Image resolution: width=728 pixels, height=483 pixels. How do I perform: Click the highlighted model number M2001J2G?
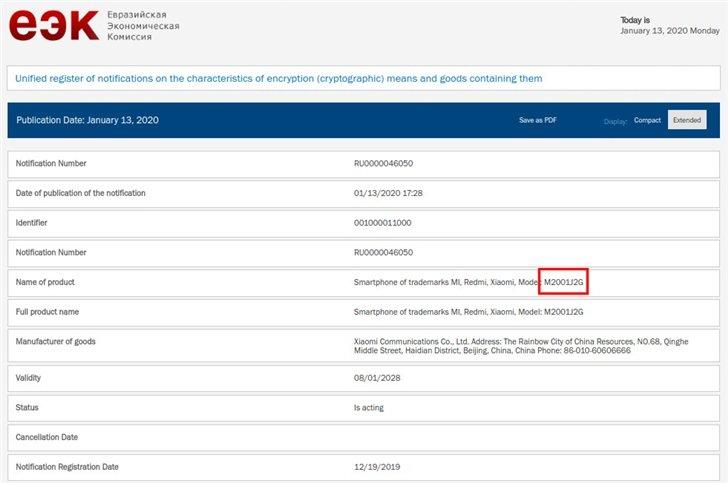[x=564, y=282]
